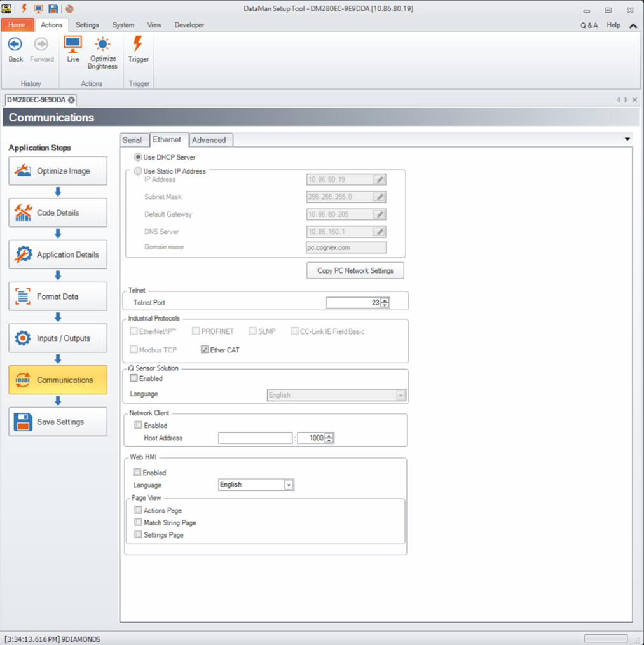Image resolution: width=644 pixels, height=645 pixels.
Task: Click Copy PC Network Settings button
Action: pos(355,270)
